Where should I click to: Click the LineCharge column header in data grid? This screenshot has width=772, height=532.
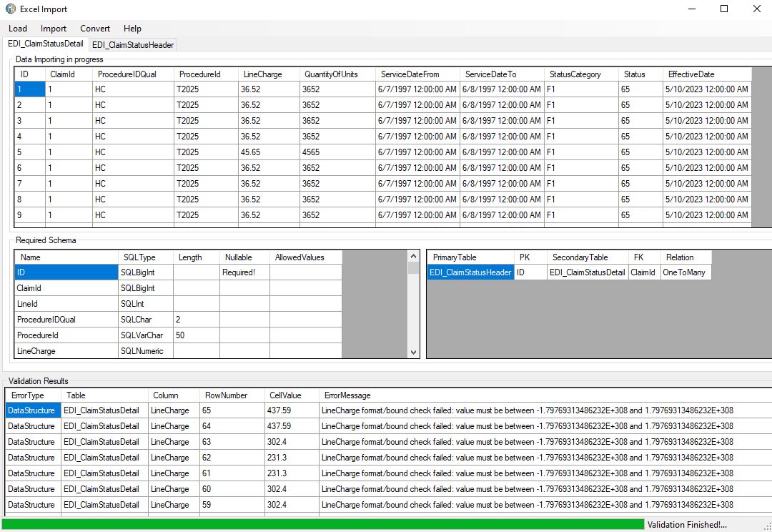[269, 74]
